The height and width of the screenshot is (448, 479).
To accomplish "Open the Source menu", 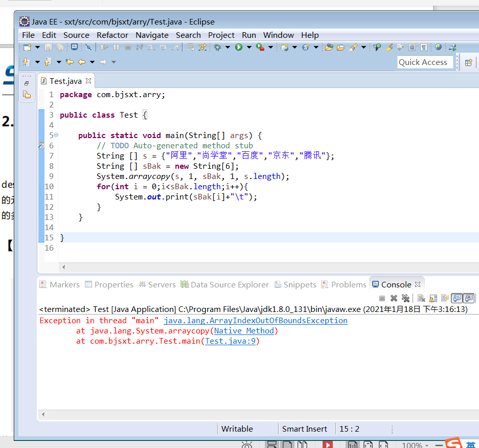I will [x=76, y=35].
